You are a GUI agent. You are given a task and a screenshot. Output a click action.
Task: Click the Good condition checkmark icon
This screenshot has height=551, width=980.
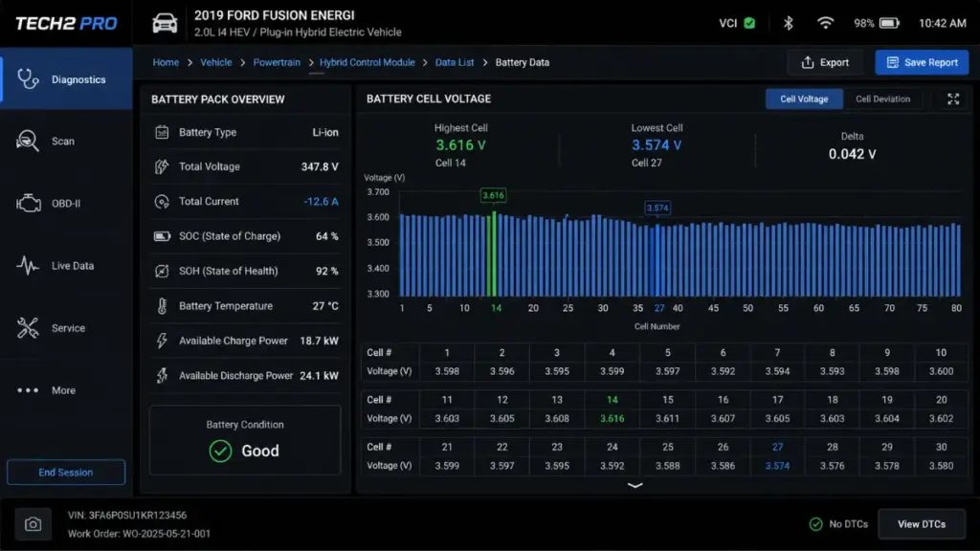pyautogui.click(x=221, y=451)
